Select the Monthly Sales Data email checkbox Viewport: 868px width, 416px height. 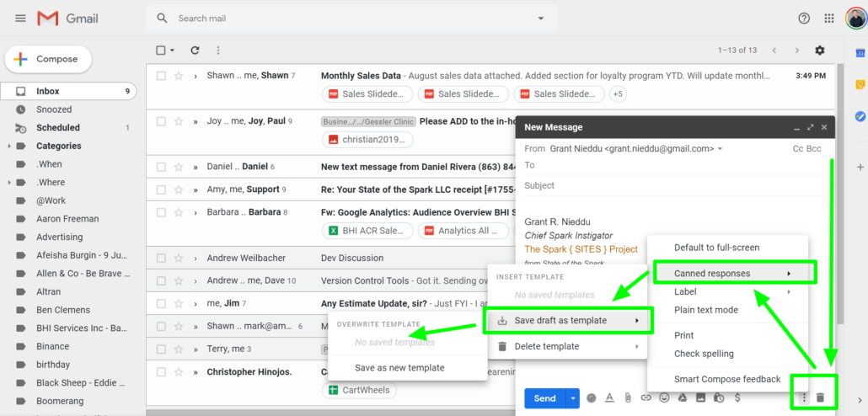click(161, 76)
